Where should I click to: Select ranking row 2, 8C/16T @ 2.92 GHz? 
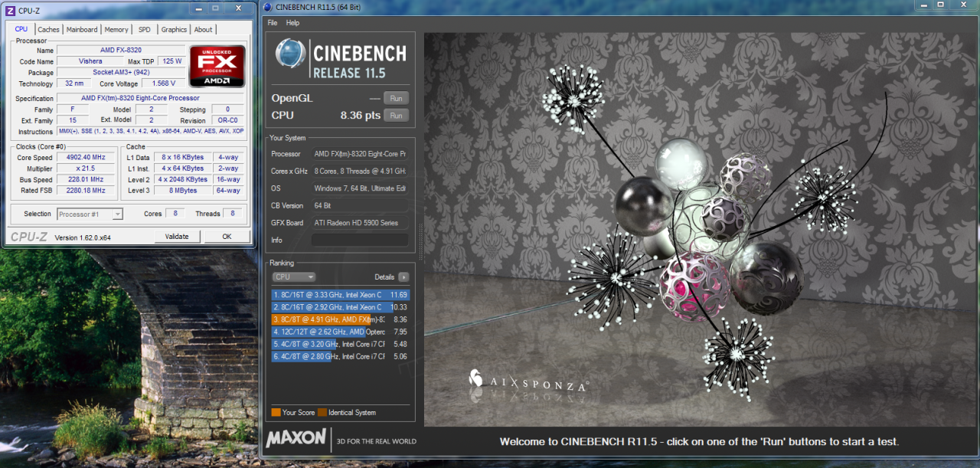[341, 307]
